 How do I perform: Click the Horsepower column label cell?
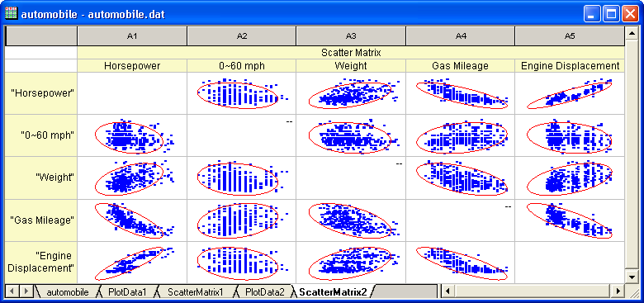(132, 66)
